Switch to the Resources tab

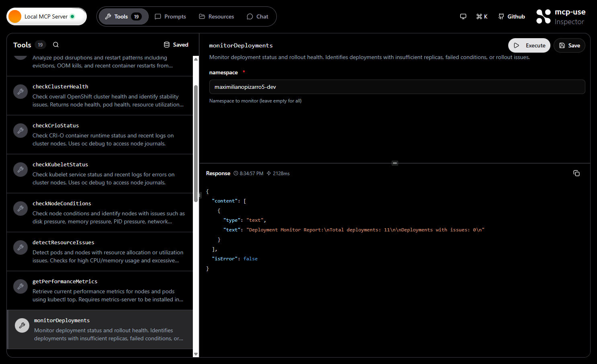tap(216, 16)
